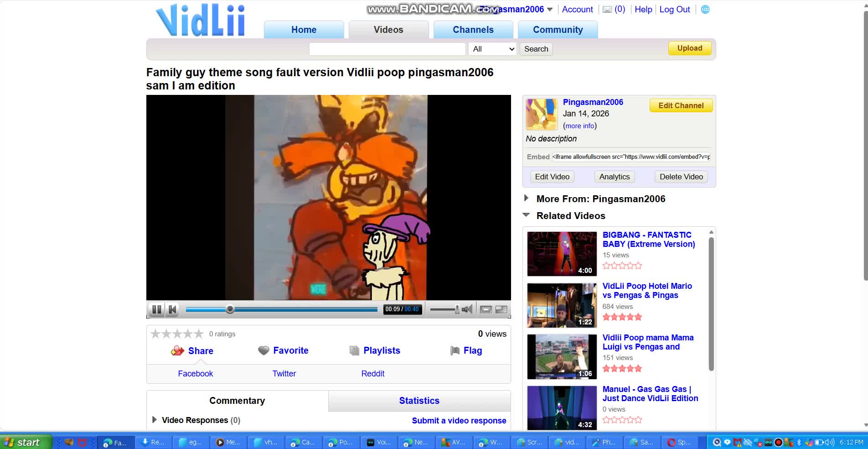This screenshot has height=449, width=868.
Task: Click the Share icon below the video
Action: [x=178, y=351]
